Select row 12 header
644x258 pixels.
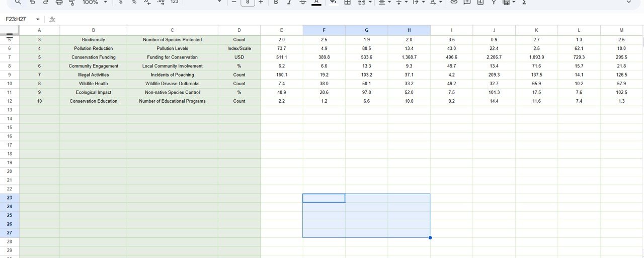pos(10,101)
